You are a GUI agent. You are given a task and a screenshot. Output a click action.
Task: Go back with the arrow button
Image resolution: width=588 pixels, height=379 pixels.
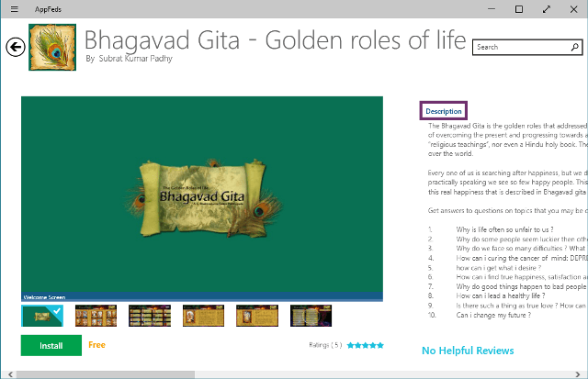[16, 47]
